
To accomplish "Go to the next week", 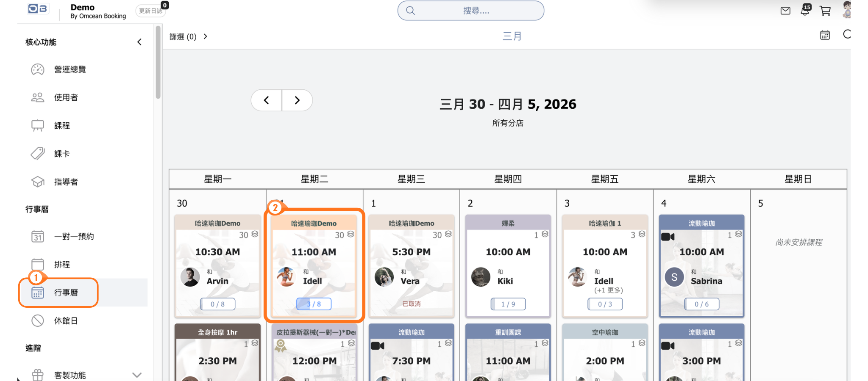I will [297, 100].
